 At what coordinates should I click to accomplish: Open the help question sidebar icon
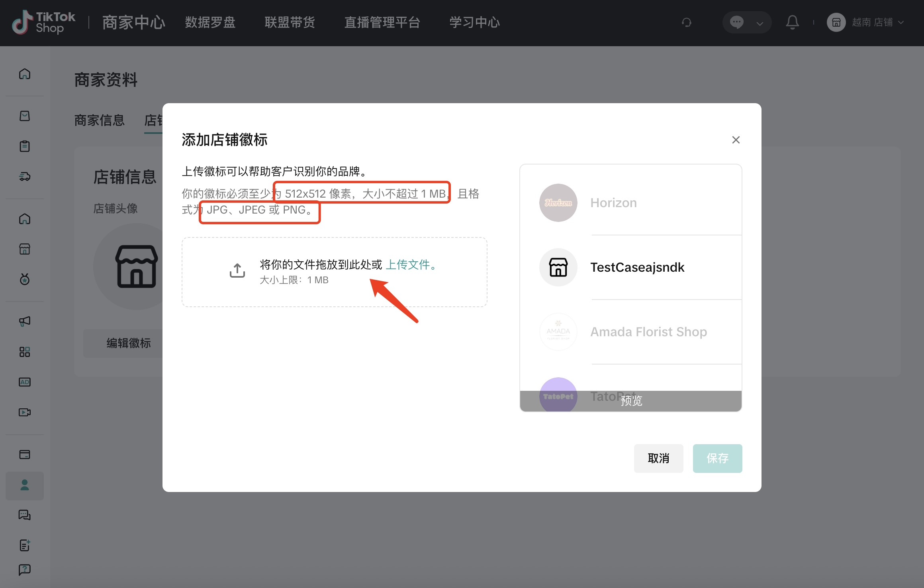pyautogui.click(x=25, y=570)
